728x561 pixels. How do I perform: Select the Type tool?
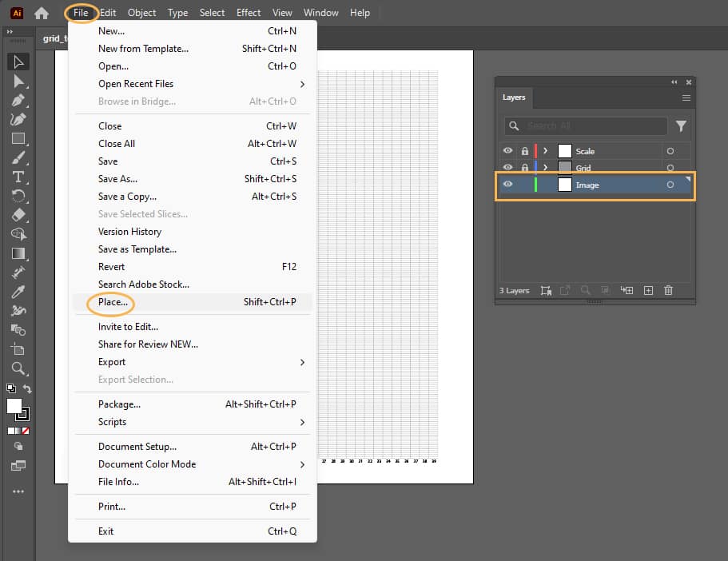click(x=18, y=177)
